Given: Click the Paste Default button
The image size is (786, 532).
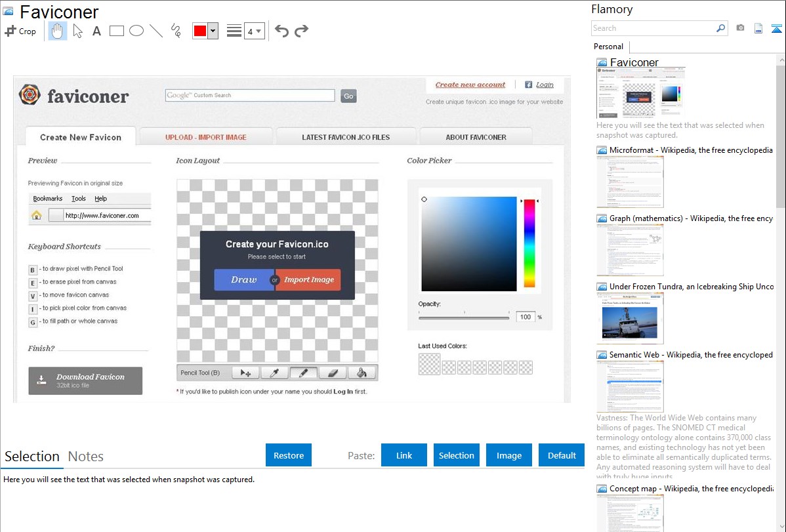Looking at the screenshot, I should point(562,455).
